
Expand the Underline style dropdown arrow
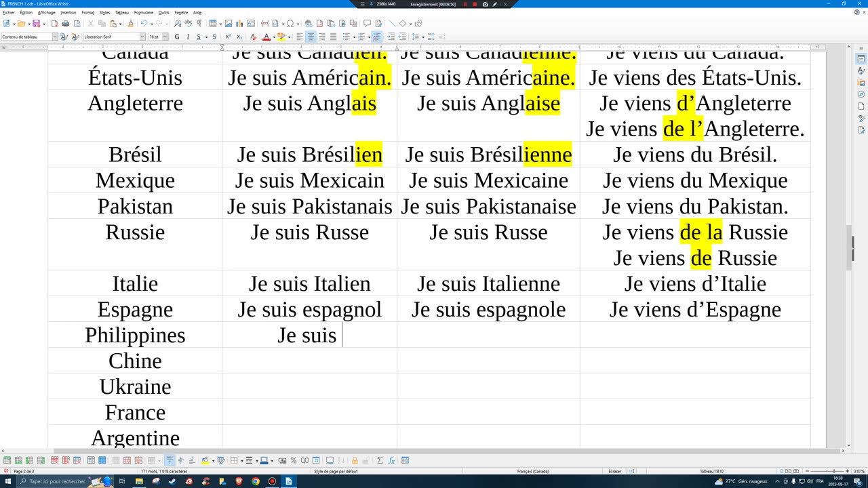coord(206,37)
